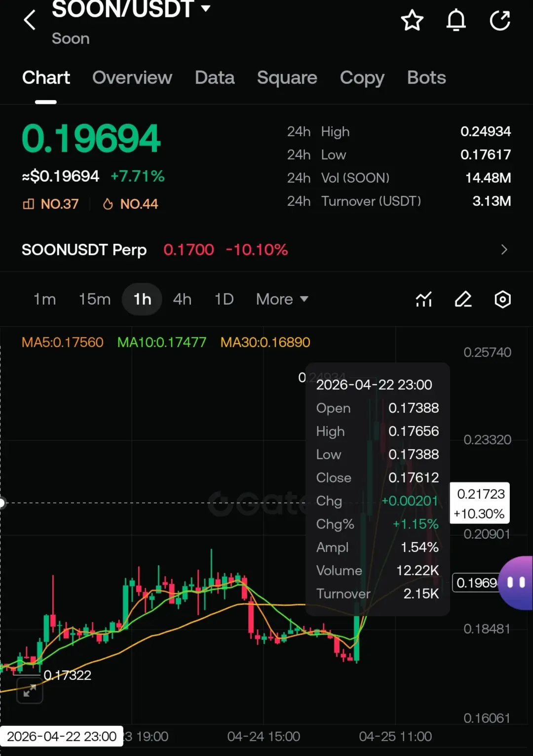Open the chart indicators icon
The width and height of the screenshot is (533, 756).
click(x=424, y=299)
